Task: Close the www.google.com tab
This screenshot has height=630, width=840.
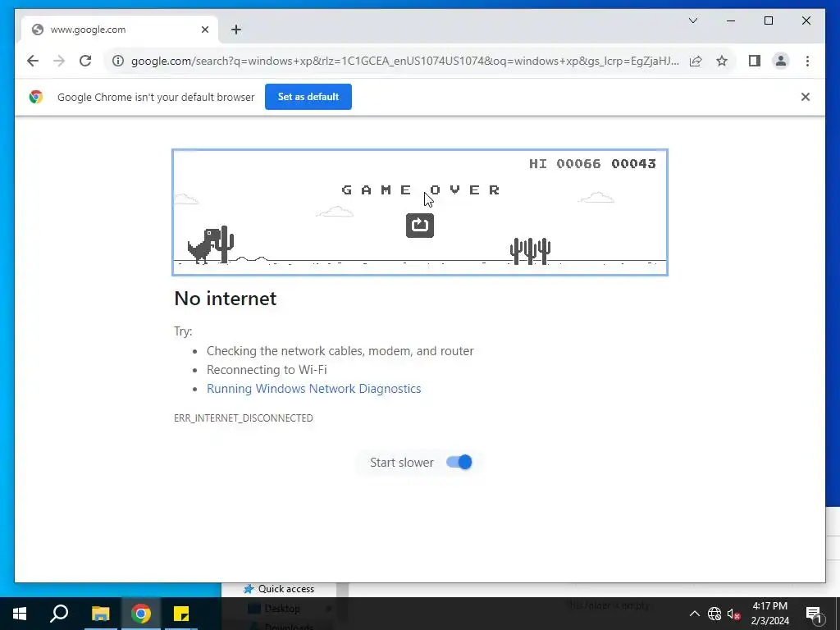Action: tap(204, 30)
